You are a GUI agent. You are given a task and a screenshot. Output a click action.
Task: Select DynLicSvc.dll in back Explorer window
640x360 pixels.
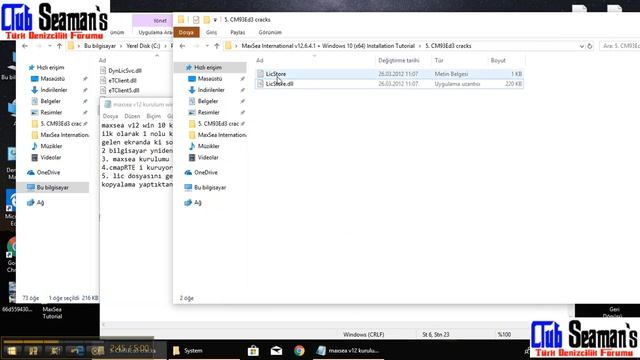[125, 71]
